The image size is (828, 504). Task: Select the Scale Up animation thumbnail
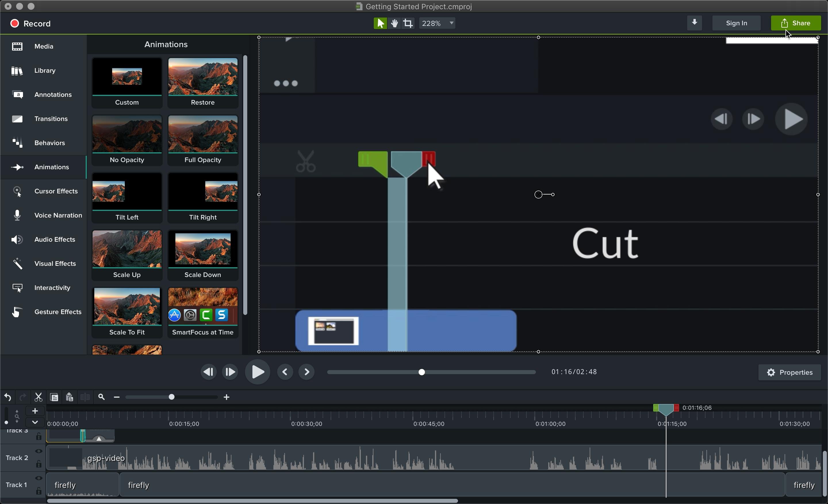coord(127,255)
